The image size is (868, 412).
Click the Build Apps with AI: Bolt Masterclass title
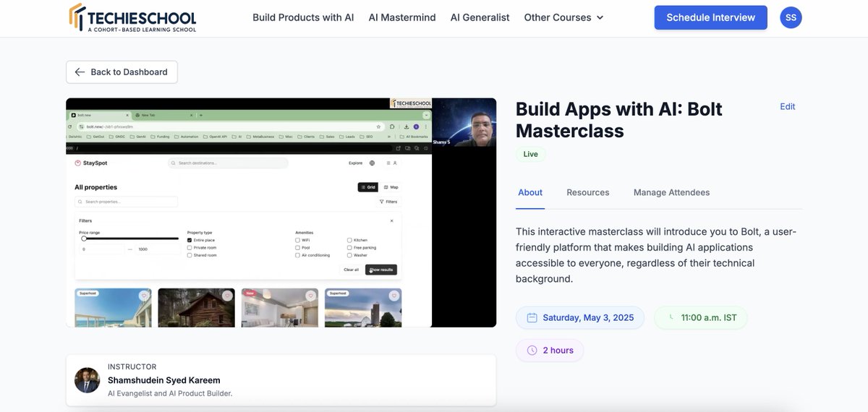point(619,120)
